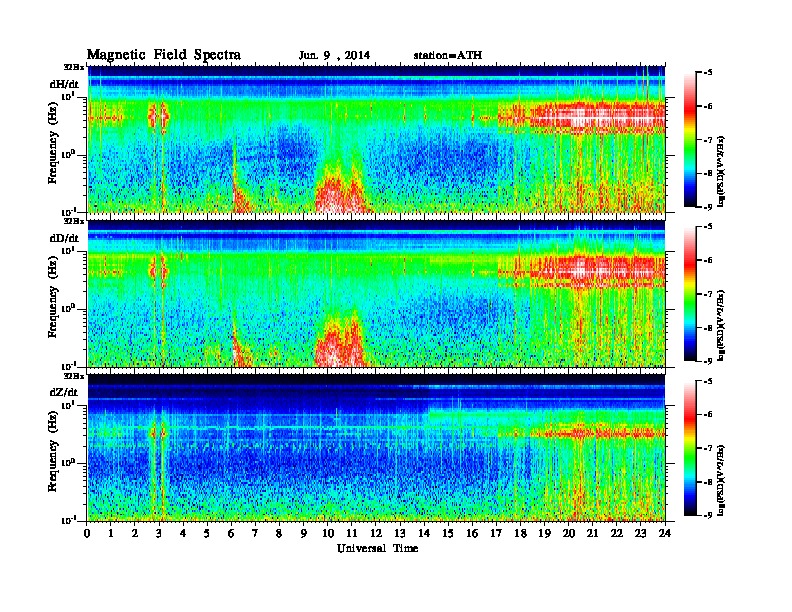
Task: Click hour '8' on the Universal Time axis
Action: 279,533
